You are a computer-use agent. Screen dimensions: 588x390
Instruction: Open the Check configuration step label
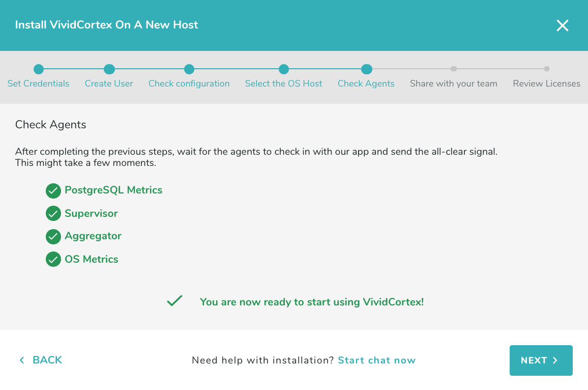pos(189,83)
